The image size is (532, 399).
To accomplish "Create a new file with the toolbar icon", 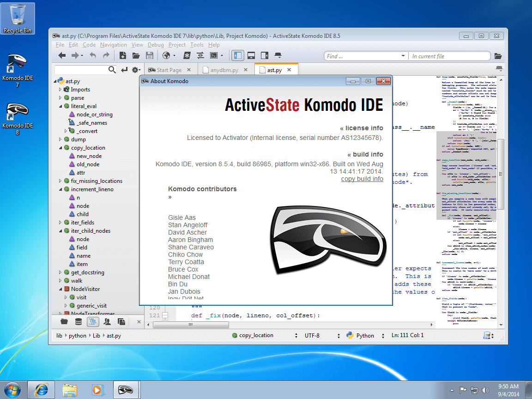I will 123,55.
